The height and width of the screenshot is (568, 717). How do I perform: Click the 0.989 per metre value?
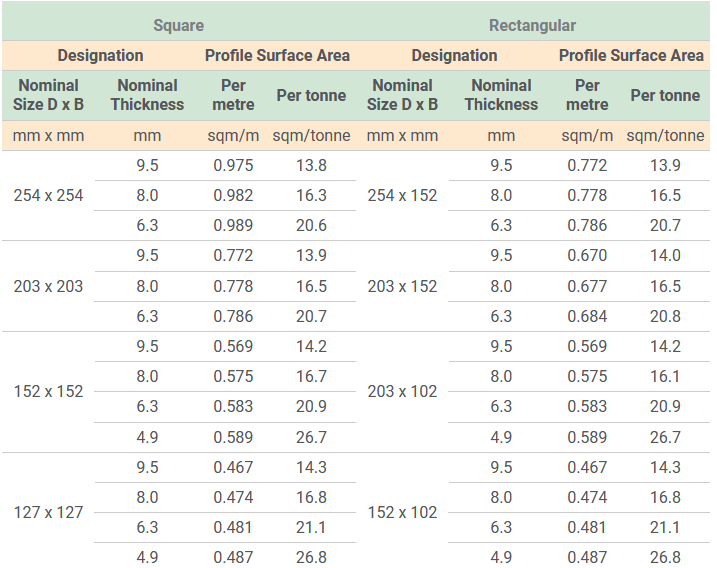pos(233,226)
